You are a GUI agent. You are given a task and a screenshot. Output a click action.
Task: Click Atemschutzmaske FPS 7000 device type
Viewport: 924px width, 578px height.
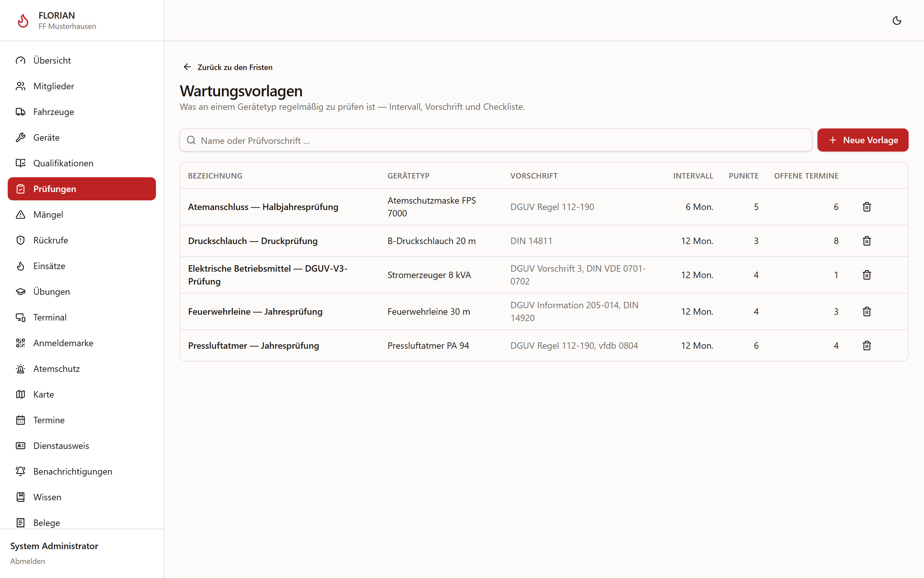(x=432, y=207)
